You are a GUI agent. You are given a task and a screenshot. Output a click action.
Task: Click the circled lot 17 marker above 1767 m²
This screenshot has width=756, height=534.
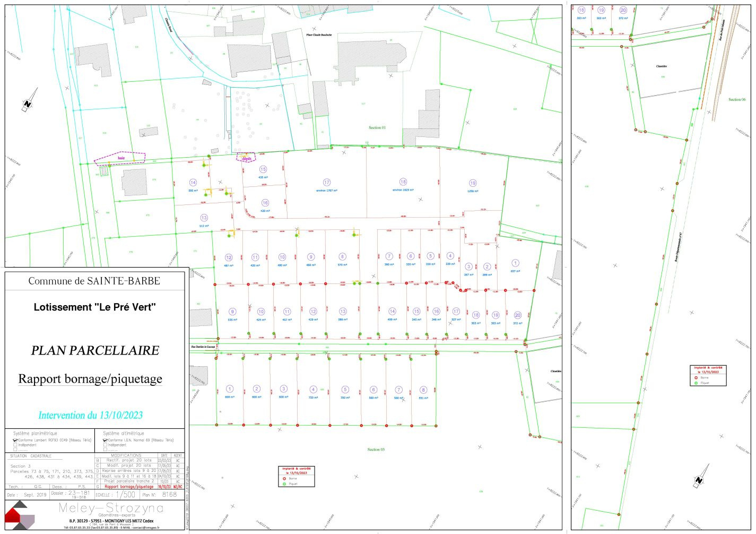tap(327, 182)
